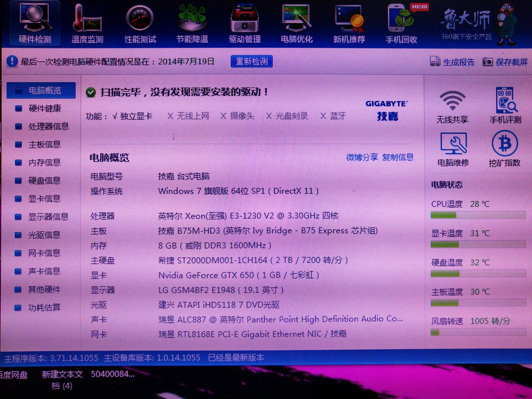Click the GIGABYTE 技嘉 brand logo

point(387,111)
